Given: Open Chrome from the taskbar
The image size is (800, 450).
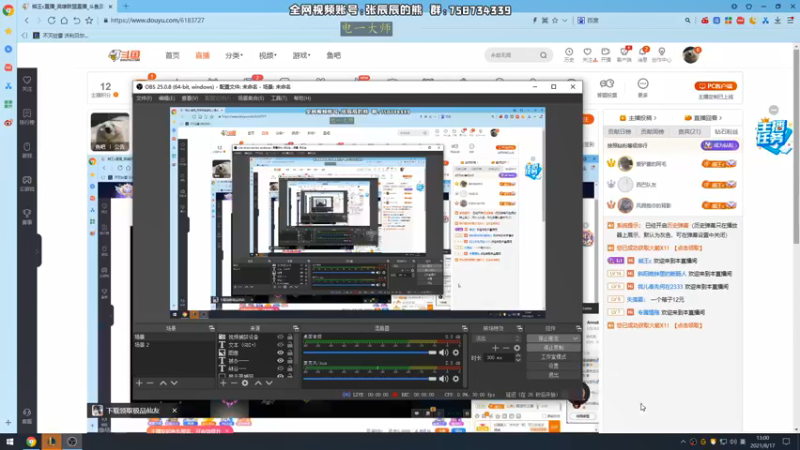Looking at the screenshot, I should (x=31, y=442).
